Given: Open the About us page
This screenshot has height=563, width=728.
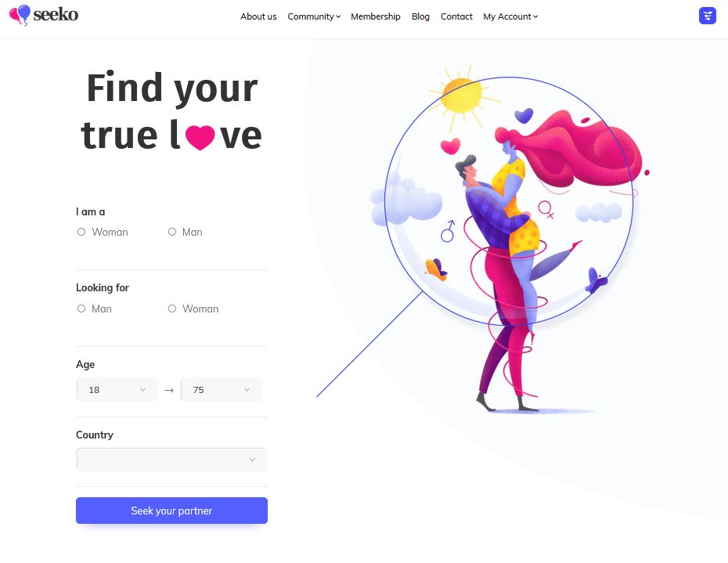Looking at the screenshot, I should 258,16.
